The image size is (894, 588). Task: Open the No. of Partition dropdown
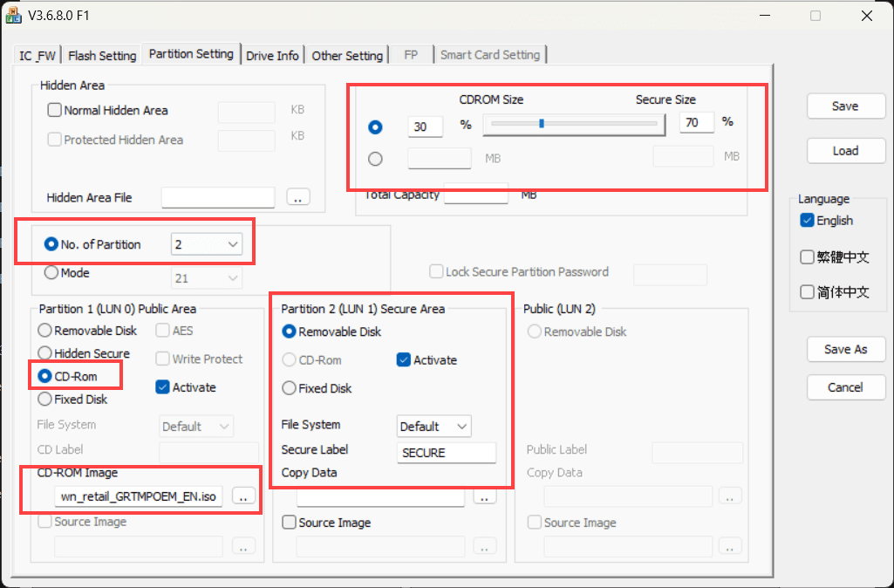207,244
